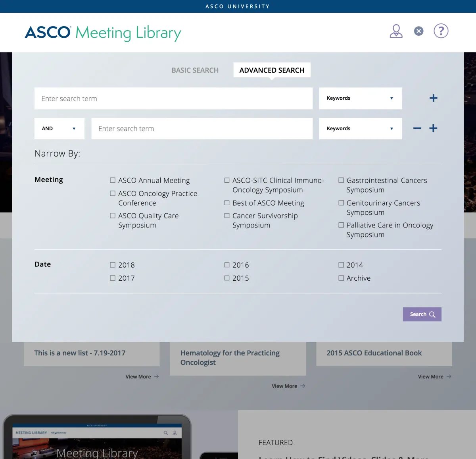This screenshot has width=476, height=459.
Task: Check ASCO Oncology Practice Conference
Action: click(113, 193)
